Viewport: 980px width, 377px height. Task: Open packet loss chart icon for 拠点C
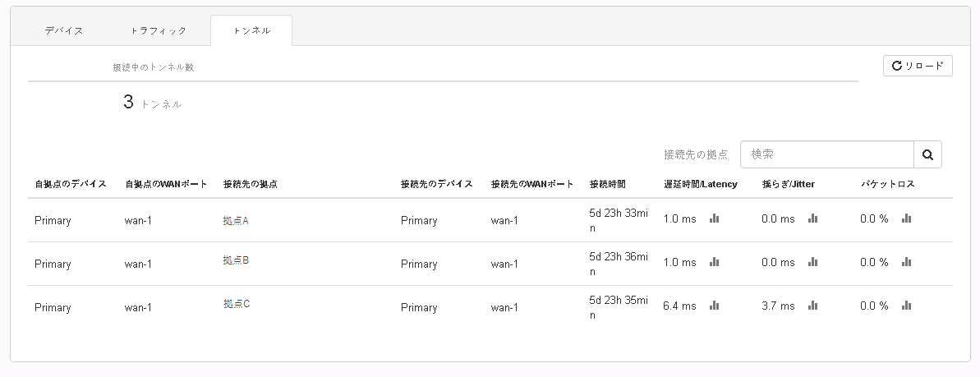click(x=907, y=306)
